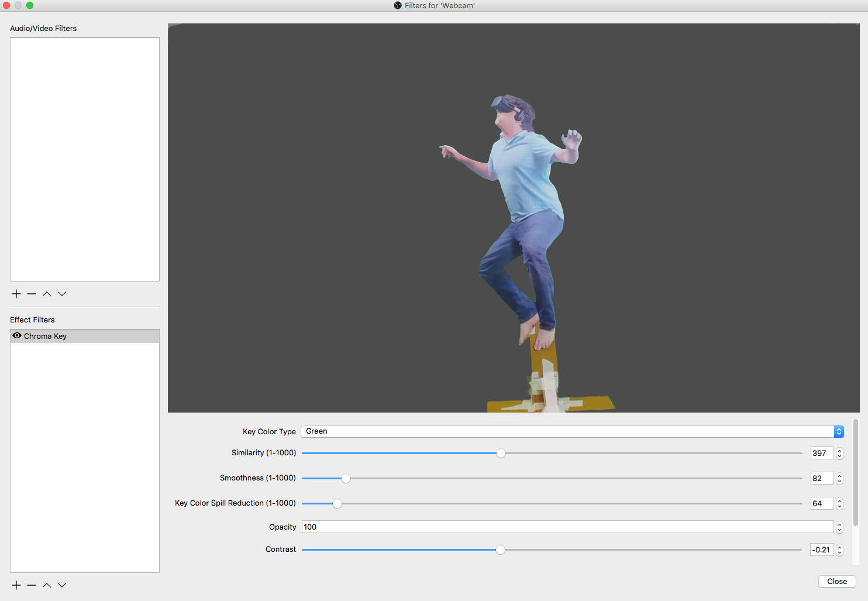The height and width of the screenshot is (601, 868).
Task: Close the filters dialog with Close button
Action: [837, 581]
